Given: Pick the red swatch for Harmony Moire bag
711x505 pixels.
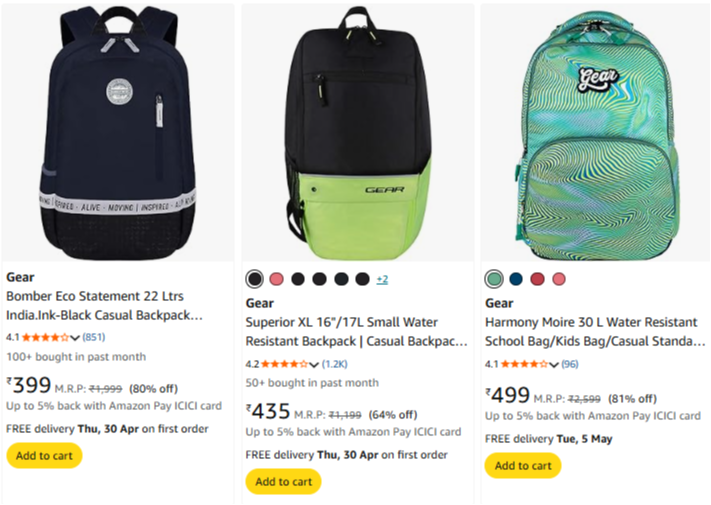Looking at the screenshot, I should coord(538,279).
